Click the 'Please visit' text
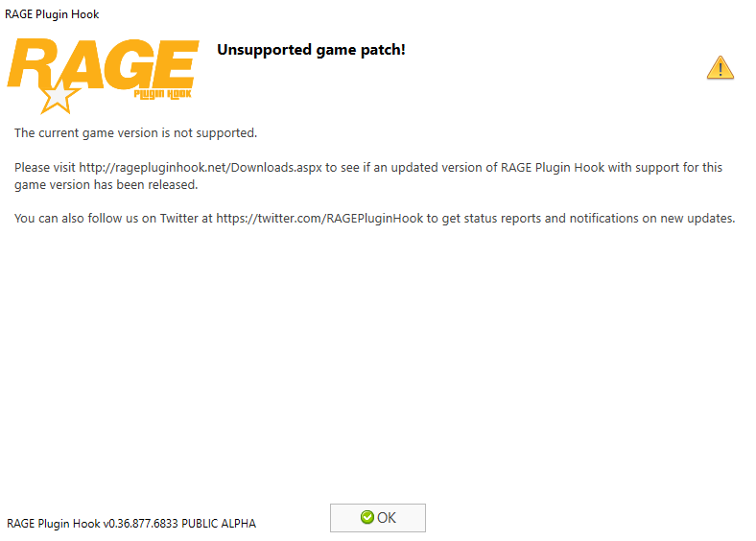This screenshot has width=756, height=541. pyautogui.click(x=45, y=167)
